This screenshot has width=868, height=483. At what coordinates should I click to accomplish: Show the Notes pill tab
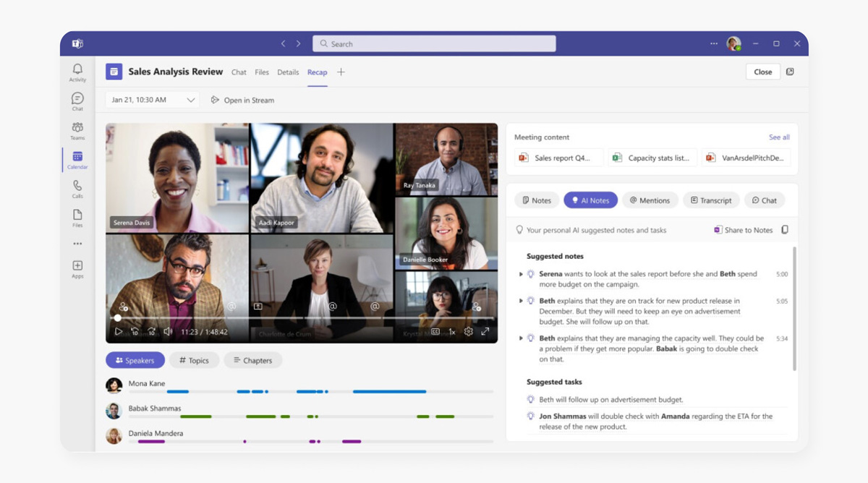[x=537, y=200]
